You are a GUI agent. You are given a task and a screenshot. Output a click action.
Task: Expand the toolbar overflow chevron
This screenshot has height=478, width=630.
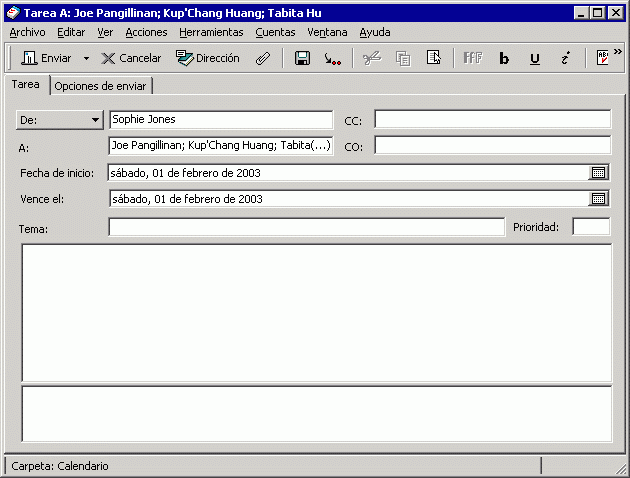pos(618,52)
